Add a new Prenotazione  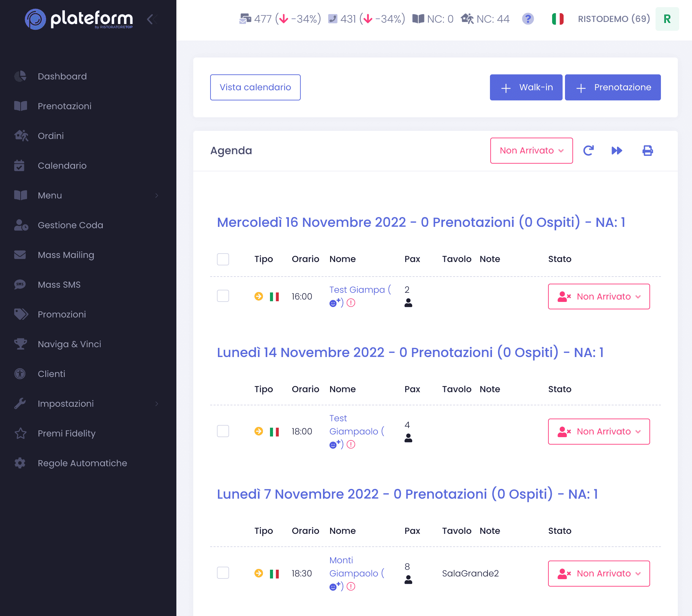click(613, 88)
